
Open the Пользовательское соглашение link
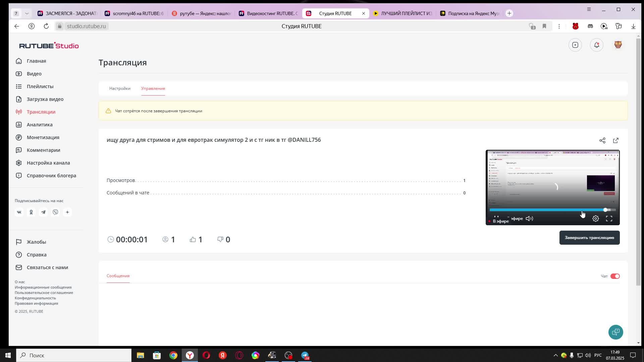[44, 293]
